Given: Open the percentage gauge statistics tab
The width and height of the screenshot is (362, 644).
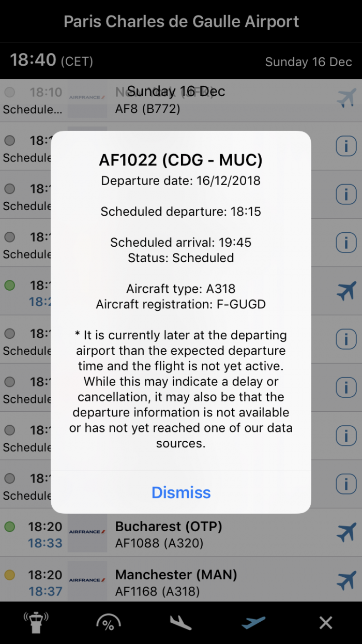Looking at the screenshot, I should click(x=109, y=623).
